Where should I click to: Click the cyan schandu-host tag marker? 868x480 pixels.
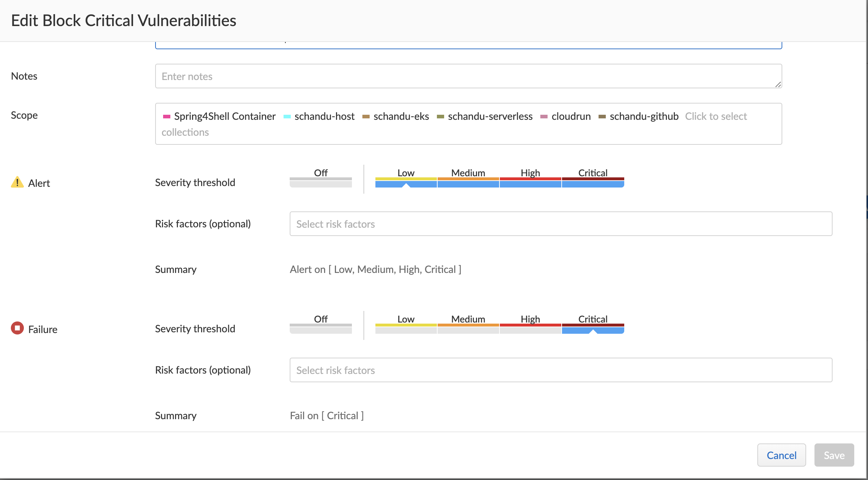287,117
